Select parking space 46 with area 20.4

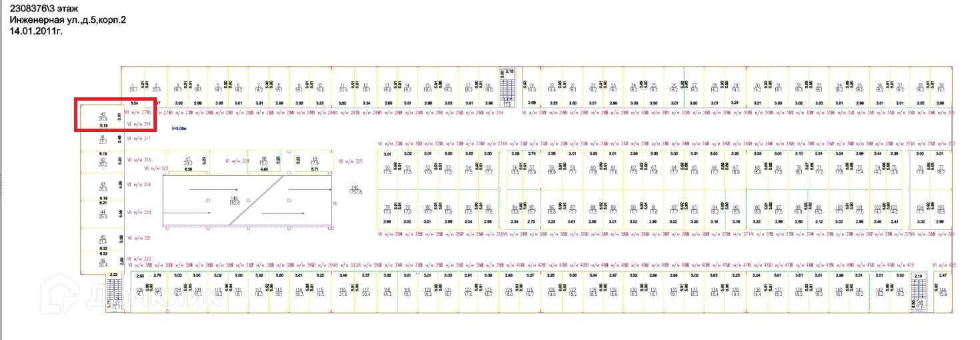[103, 263]
